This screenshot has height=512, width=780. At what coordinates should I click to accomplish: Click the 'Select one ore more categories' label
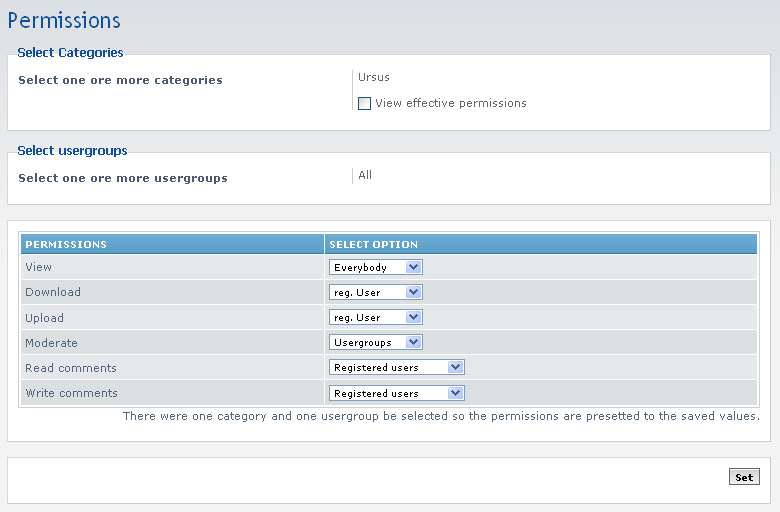click(x=120, y=80)
